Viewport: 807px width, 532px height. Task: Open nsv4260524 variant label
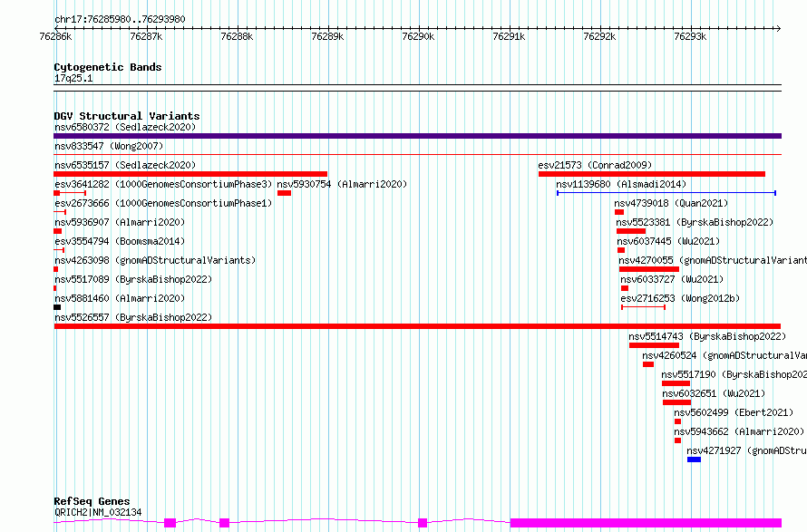coord(724,355)
